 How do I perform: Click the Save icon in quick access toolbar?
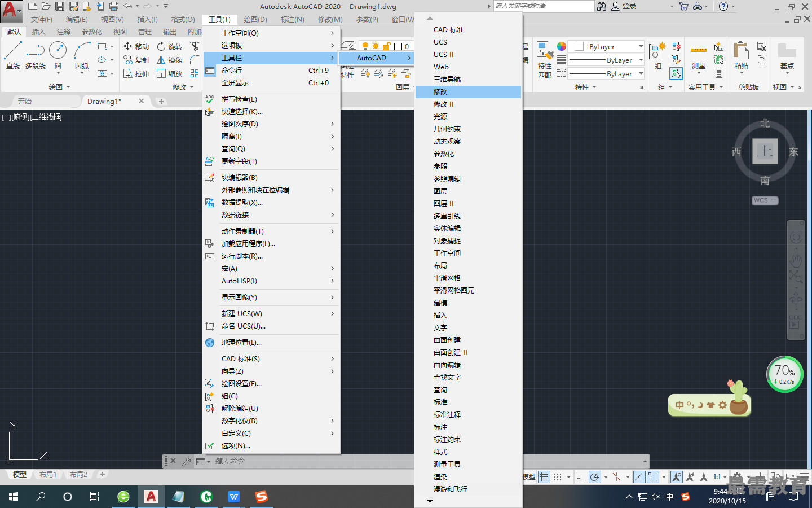pyautogui.click(x=59, y=6)
